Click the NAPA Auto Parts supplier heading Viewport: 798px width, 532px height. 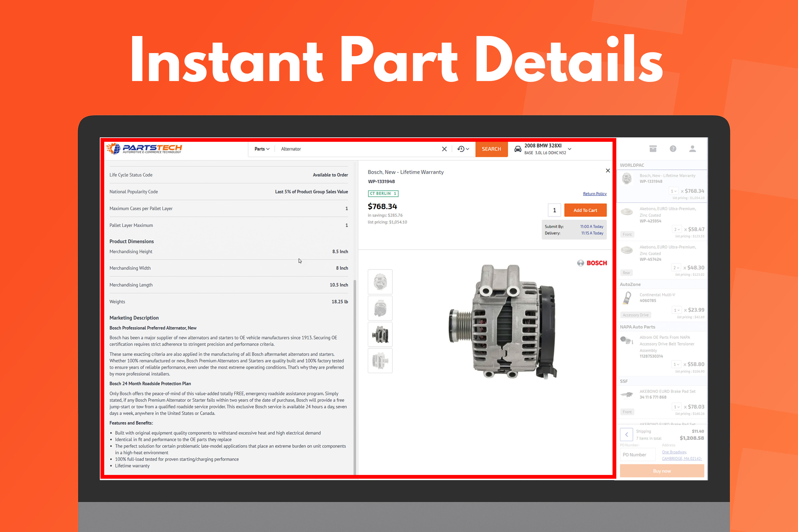[637, 327]
